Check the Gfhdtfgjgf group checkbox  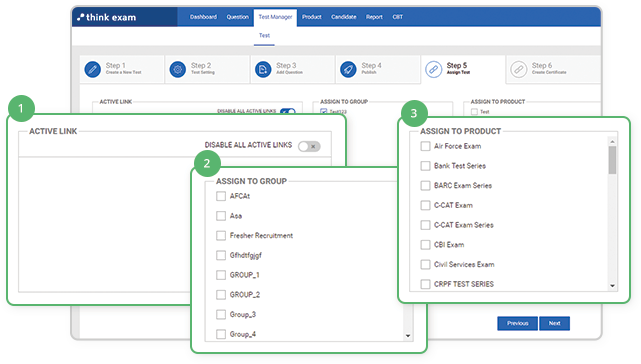[x=221, y=255]
